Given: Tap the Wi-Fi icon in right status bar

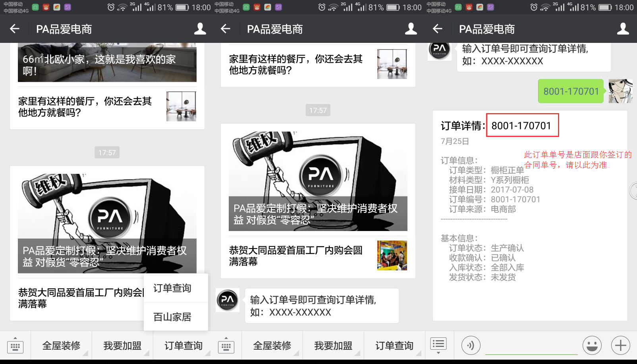Looking at the screenshot, I should click(545, 7).
